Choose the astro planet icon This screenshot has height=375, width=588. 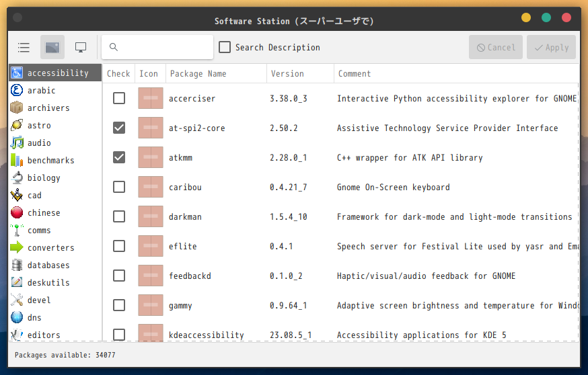pos(17,125)
